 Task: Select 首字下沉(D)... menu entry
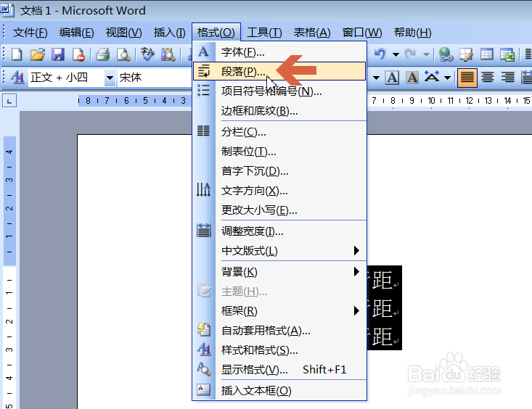click(x=279, y=171)
